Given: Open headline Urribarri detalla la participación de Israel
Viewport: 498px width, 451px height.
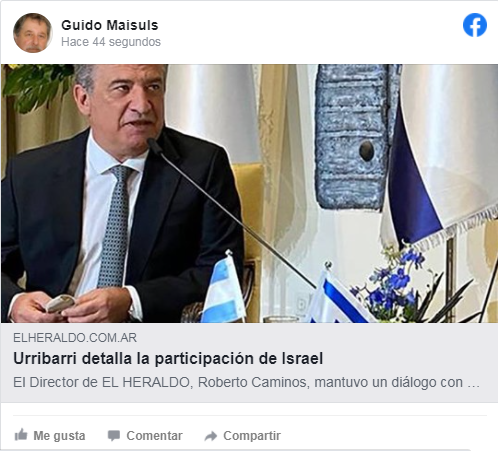Looking at the screenshot, I should 168,359.
